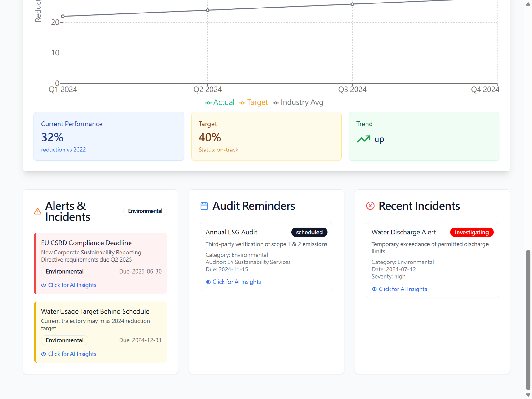Toggle the Target series in chart legend

(x=254, y=103)
